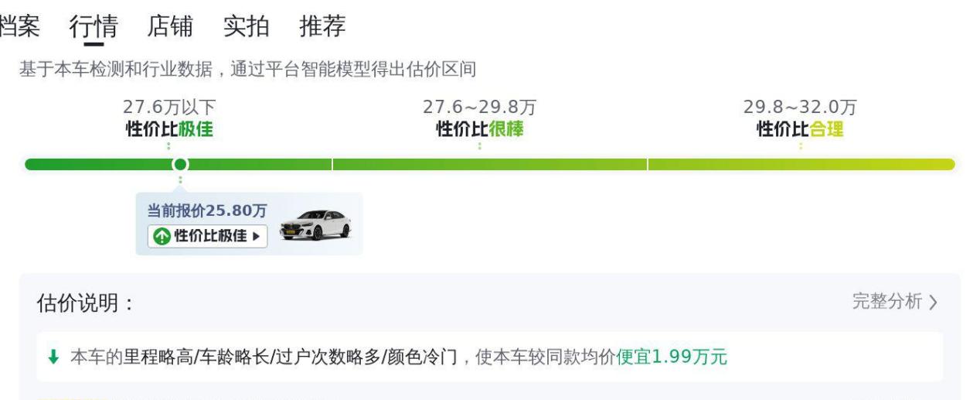Click the 性价比极佳 badge button
Screen dimensions: 980x400
coord(207,236)
